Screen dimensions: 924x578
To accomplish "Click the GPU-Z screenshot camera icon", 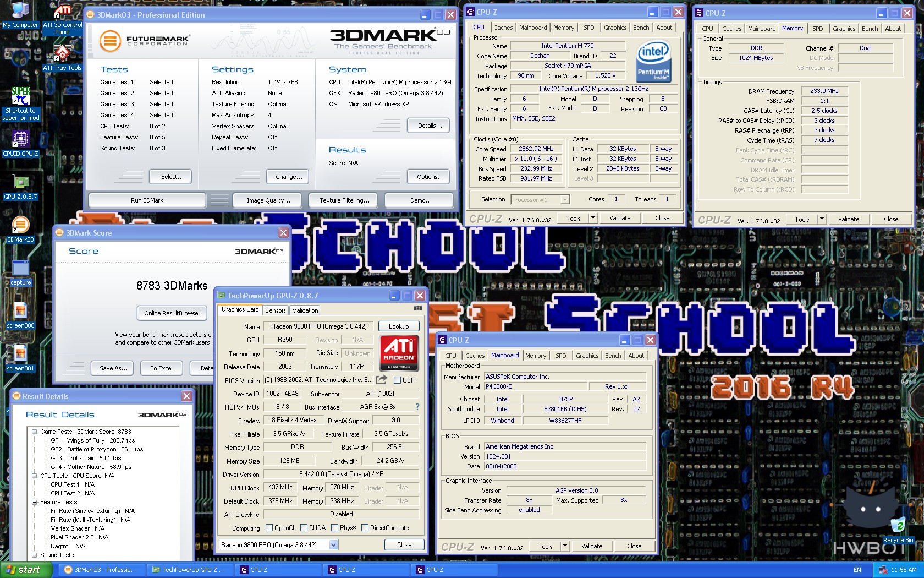I will [x=418, y=308].
